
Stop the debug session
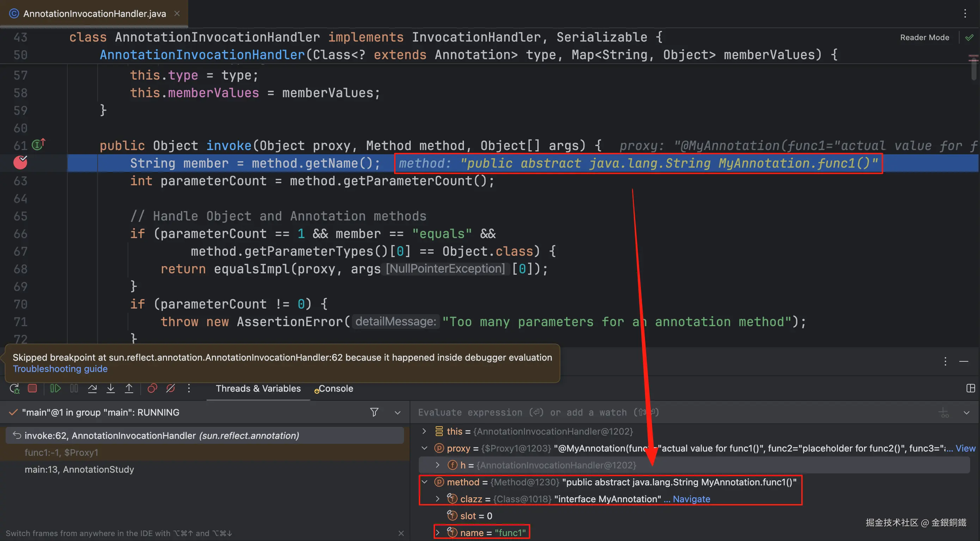33,388
